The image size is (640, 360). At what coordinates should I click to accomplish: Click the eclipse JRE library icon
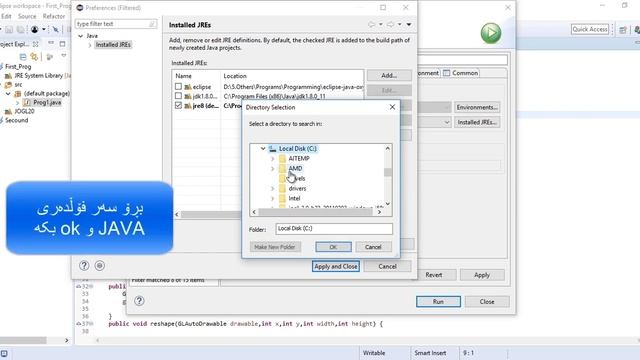click(188, 87)
